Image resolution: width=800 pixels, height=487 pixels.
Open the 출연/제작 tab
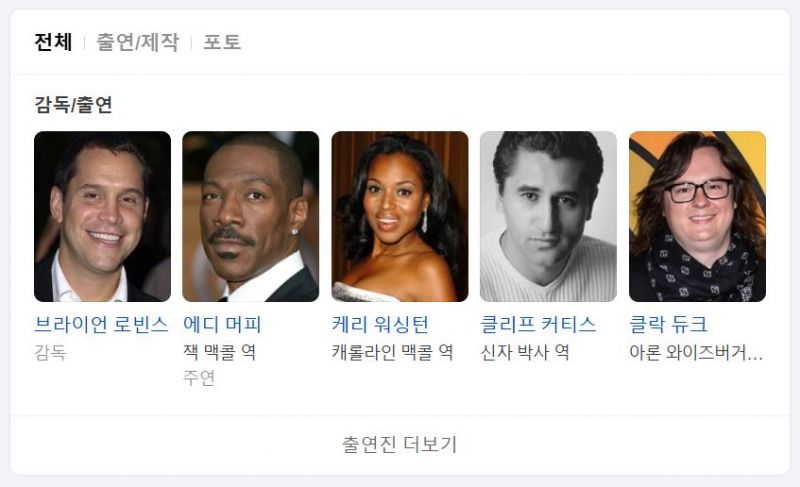[x=138, y=42]
